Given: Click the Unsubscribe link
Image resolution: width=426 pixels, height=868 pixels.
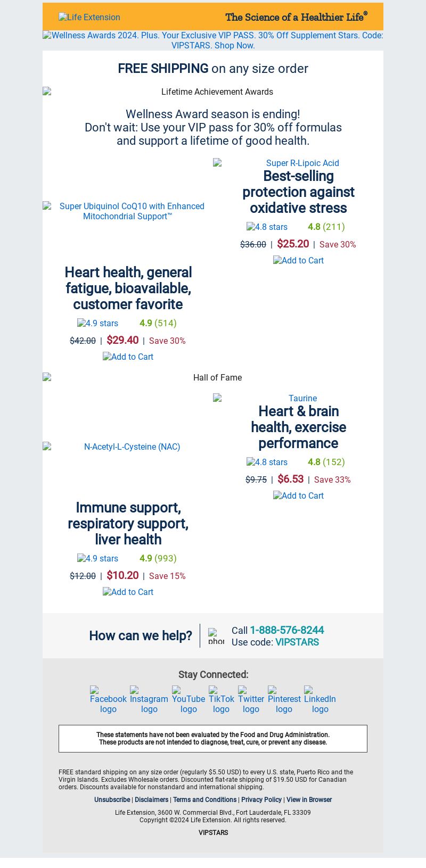Looking at the screenshot, I should coord(112,800).
